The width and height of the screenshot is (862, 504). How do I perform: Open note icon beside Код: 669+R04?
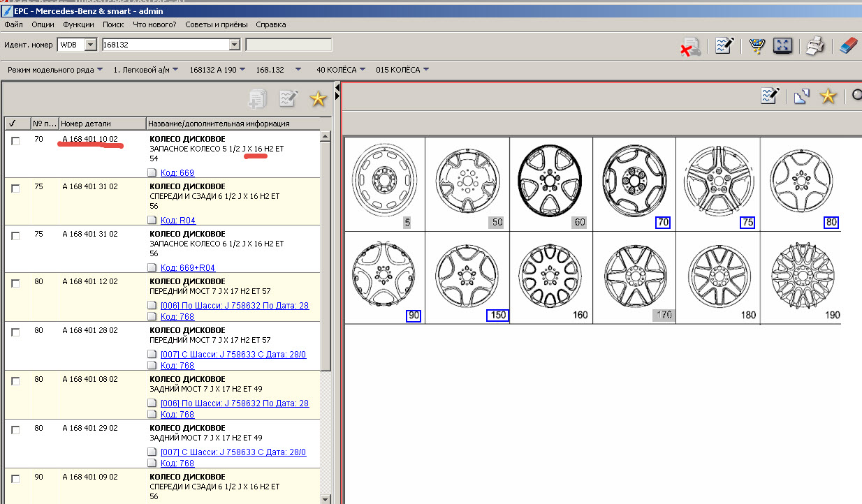point(152,268)
